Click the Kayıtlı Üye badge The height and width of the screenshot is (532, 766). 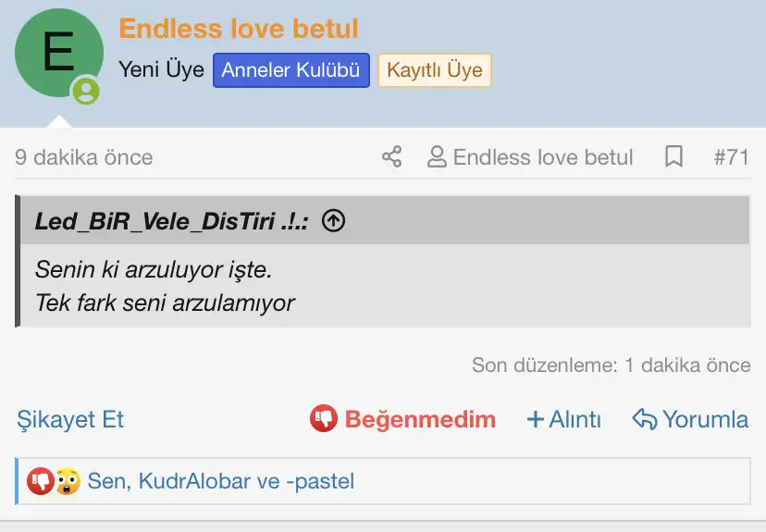click(x=434, y=70)
